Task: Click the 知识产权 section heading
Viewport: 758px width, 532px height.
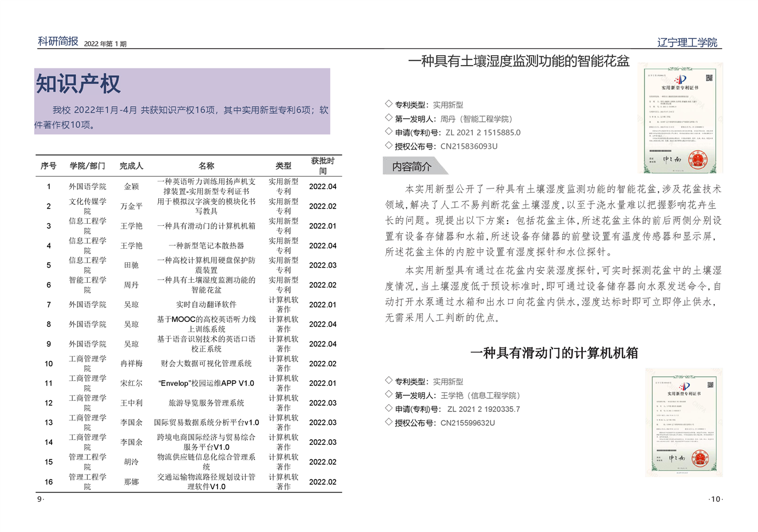Action: pos(78,84)
